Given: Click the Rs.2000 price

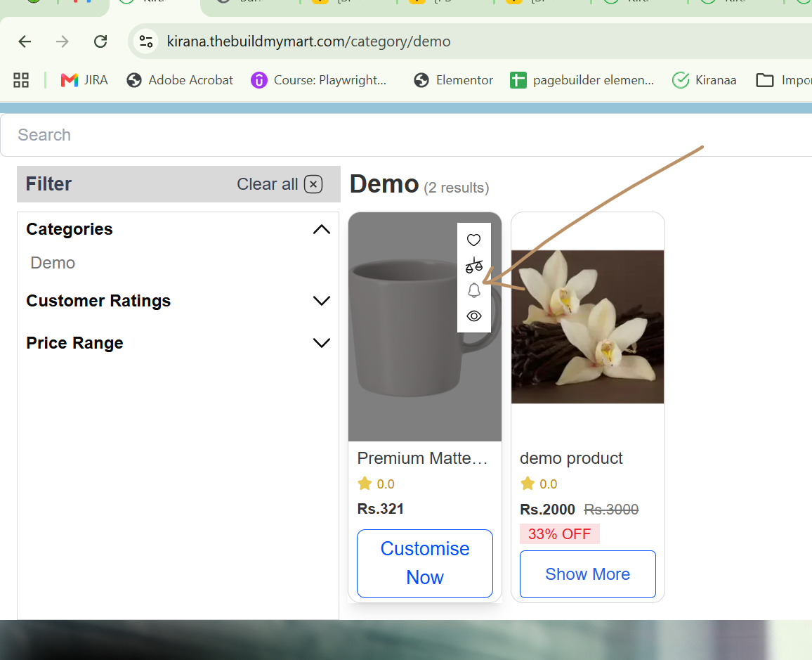Looking at the screenshot, I should tap(547, 510).
